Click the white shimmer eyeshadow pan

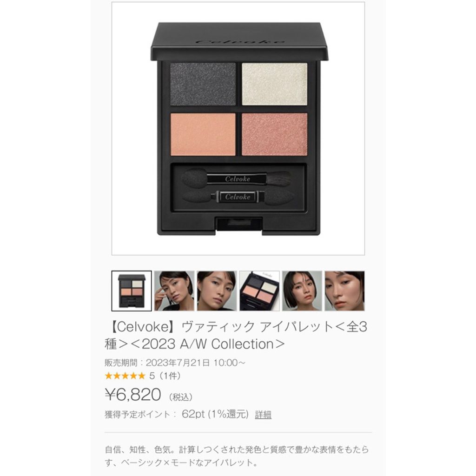(x=274, y=84)
